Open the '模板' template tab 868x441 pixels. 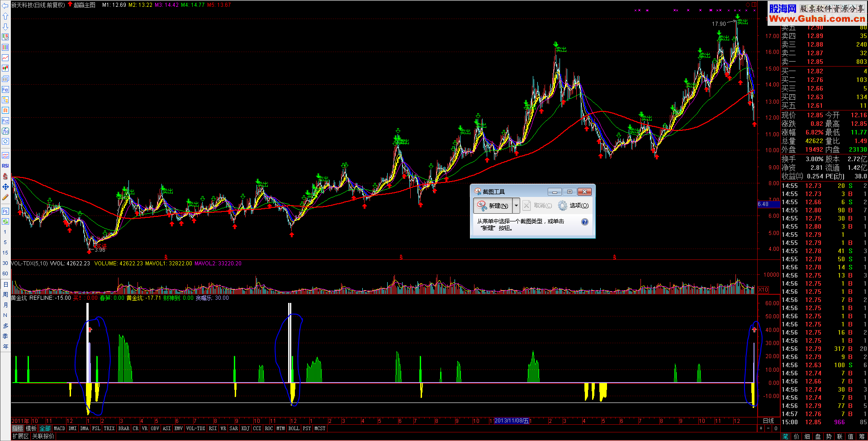tap(31, 428)
